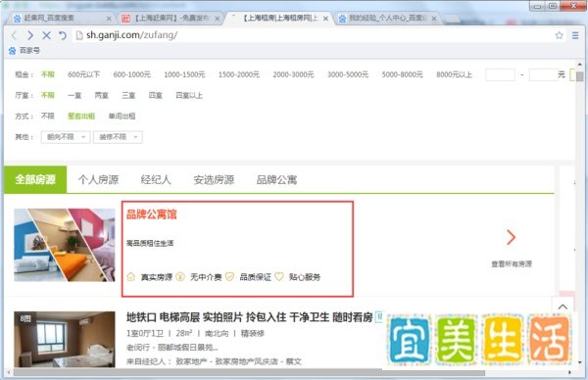Close the 我的经验 tab
The height and width of the screenshot is (380, 588).
(434, 19)
